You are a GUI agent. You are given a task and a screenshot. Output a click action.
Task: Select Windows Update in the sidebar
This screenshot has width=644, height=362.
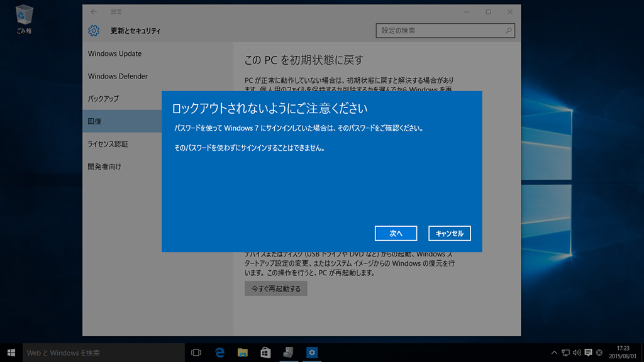[114, 54]
